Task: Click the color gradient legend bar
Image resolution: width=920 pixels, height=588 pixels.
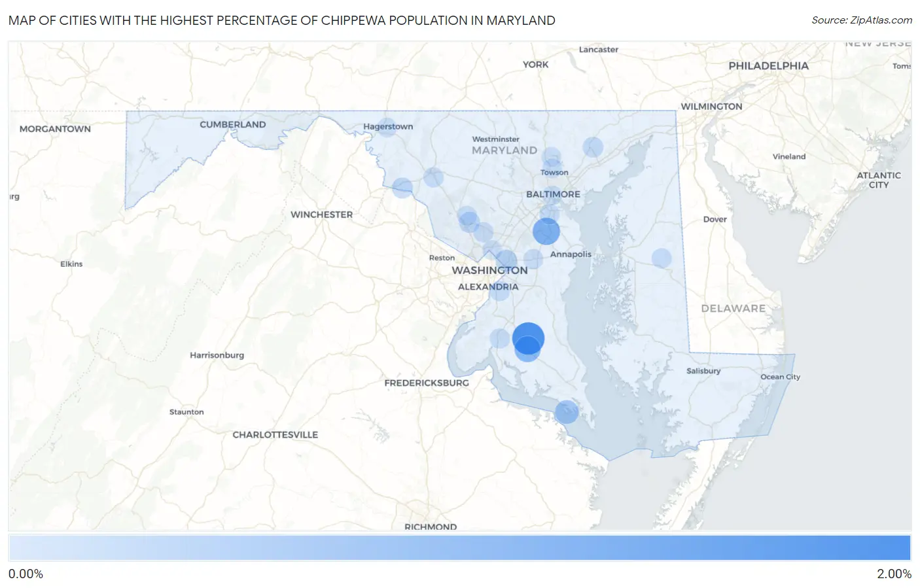Action: (460, 548)
